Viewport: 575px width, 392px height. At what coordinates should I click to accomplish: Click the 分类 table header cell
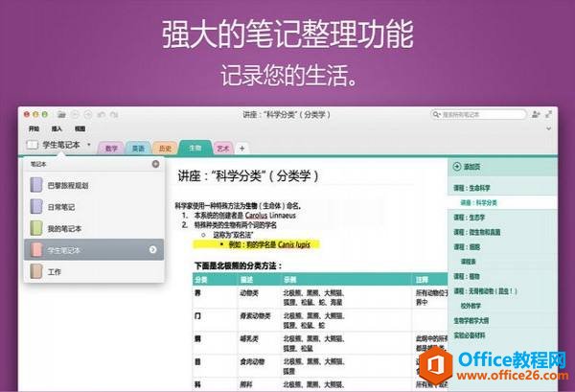(x=215, y=280)
